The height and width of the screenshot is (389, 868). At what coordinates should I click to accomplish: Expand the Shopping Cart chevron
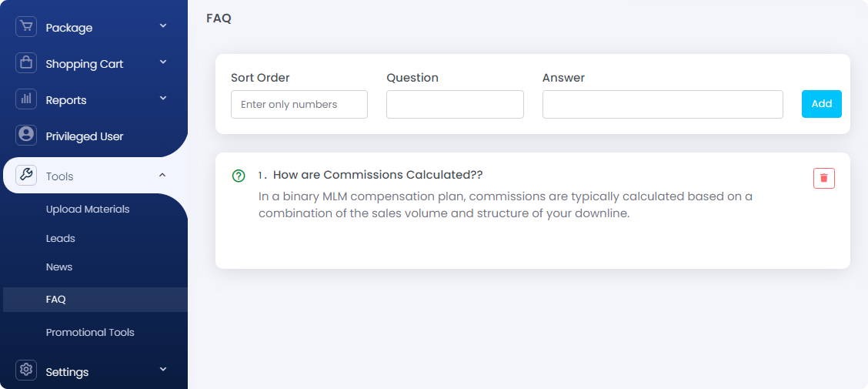click(x=163, y=62)
